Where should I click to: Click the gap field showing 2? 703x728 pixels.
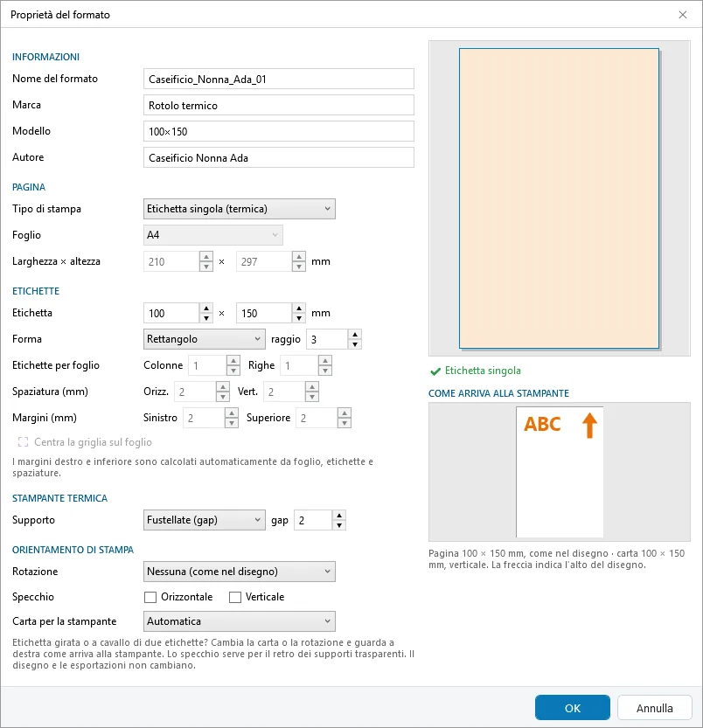(314, 521)
